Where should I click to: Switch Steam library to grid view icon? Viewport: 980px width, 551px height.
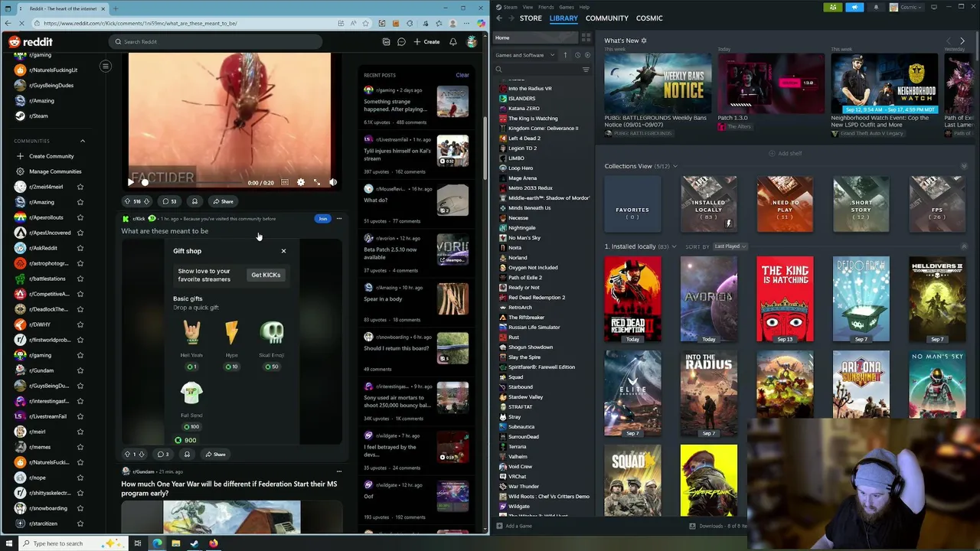586,37
